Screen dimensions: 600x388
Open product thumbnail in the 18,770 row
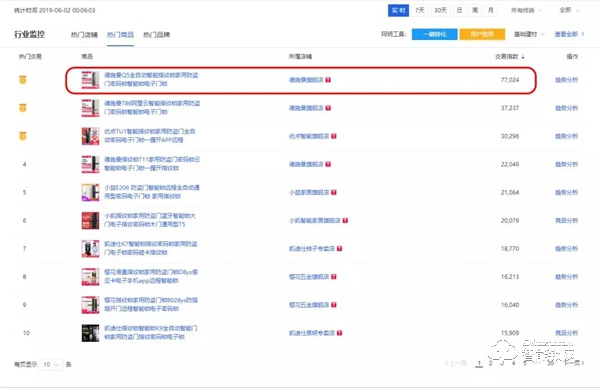90,249
